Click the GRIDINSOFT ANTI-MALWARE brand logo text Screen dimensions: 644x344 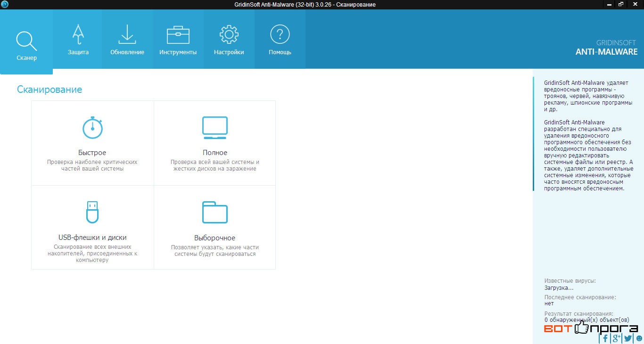(x=606, y=48)
